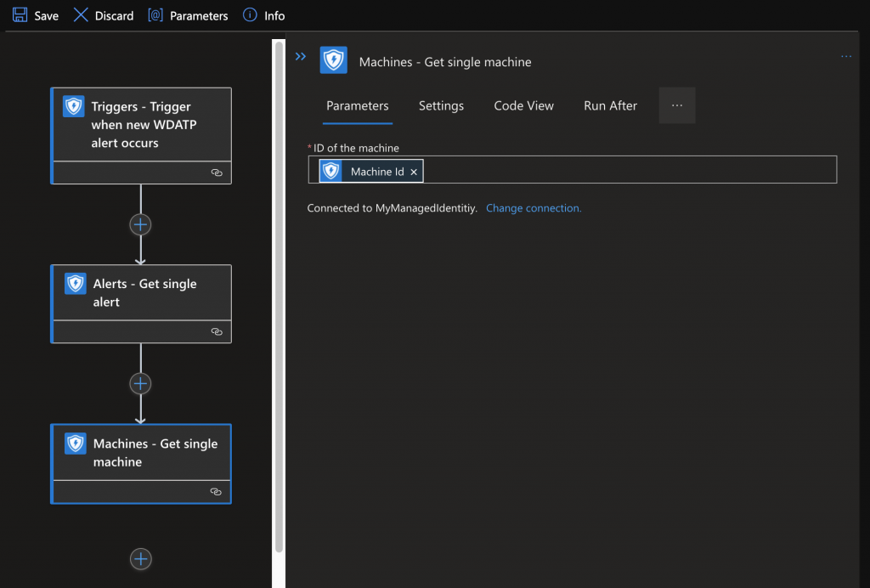Click the Discard X icon

point(82,15)
